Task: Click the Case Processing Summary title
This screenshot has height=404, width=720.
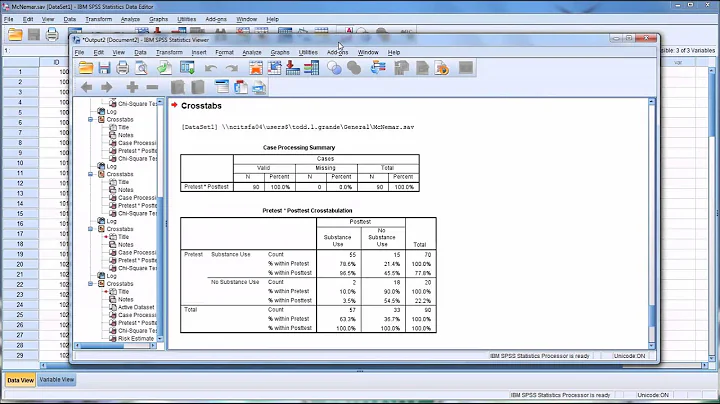Action: pos(299,147)
